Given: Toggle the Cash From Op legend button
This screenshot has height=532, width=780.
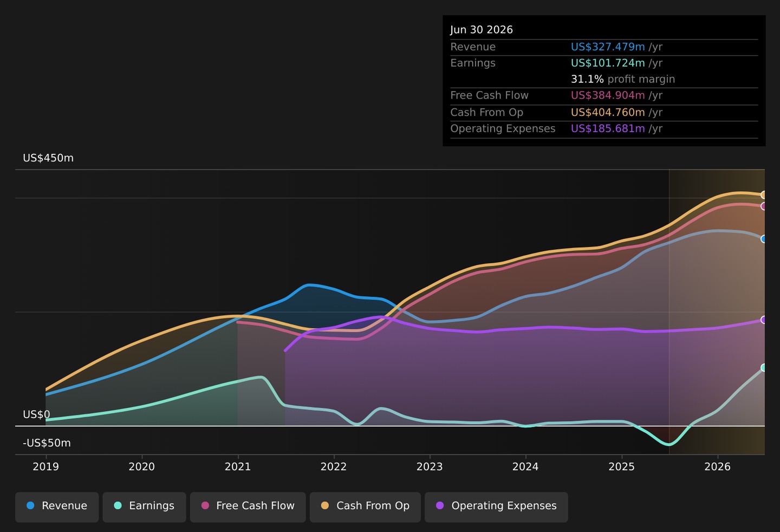Looking at the screenshot, I should pyautogui.click(x=365, y=507).
